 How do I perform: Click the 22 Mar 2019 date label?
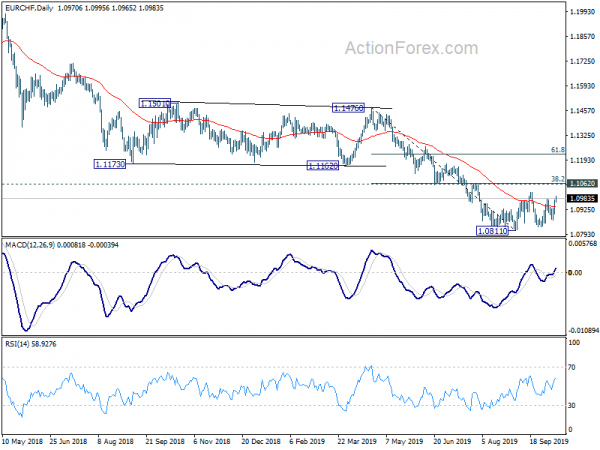357,441
